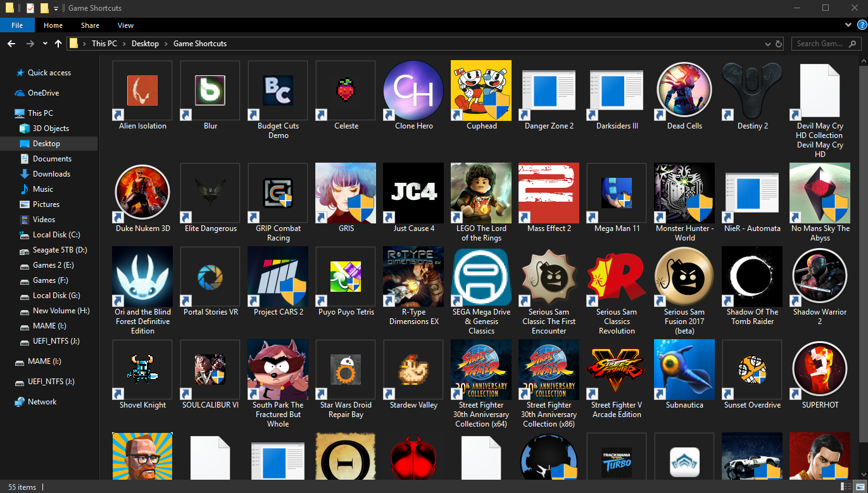Click the Just Cause 4 icon
This screenshot has height=493, width=868.
[413, 193]
